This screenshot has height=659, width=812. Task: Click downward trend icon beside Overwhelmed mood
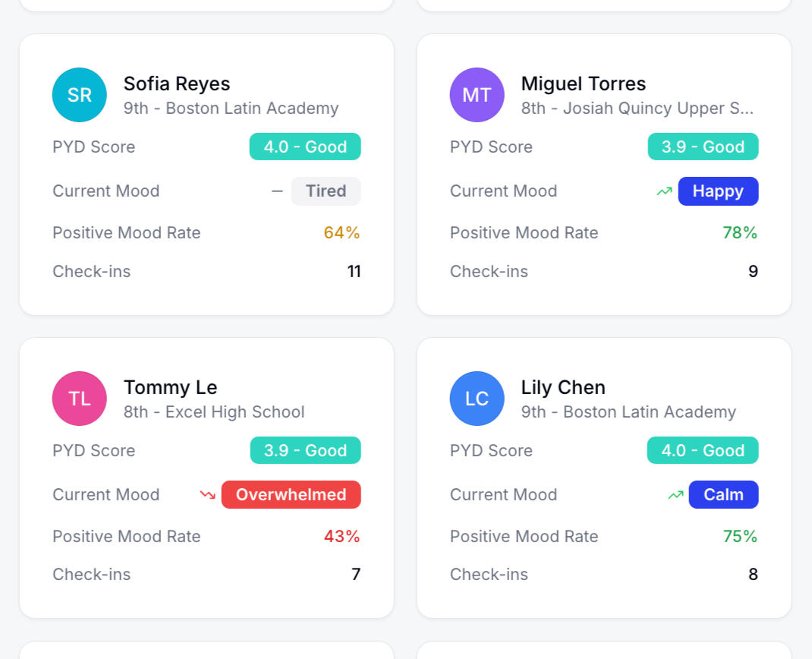tap(207, 495)
